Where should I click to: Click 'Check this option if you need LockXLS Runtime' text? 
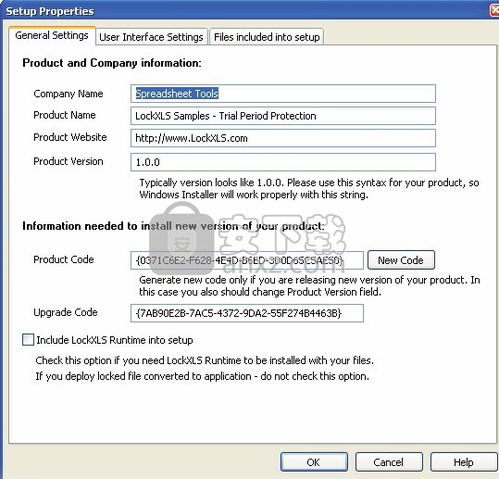205,360
